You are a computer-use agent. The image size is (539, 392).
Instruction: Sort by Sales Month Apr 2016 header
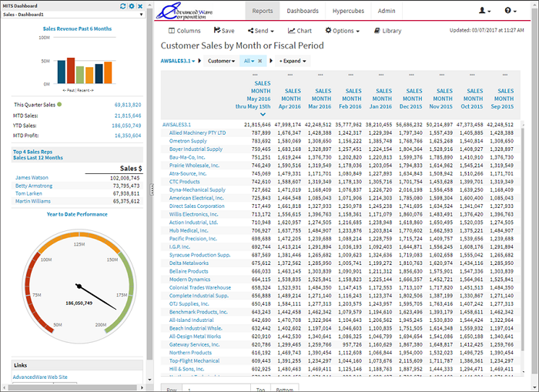click(291, 99)
